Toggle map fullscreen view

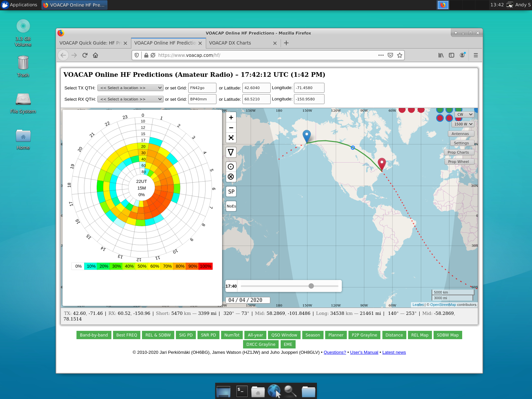[231, 138]
